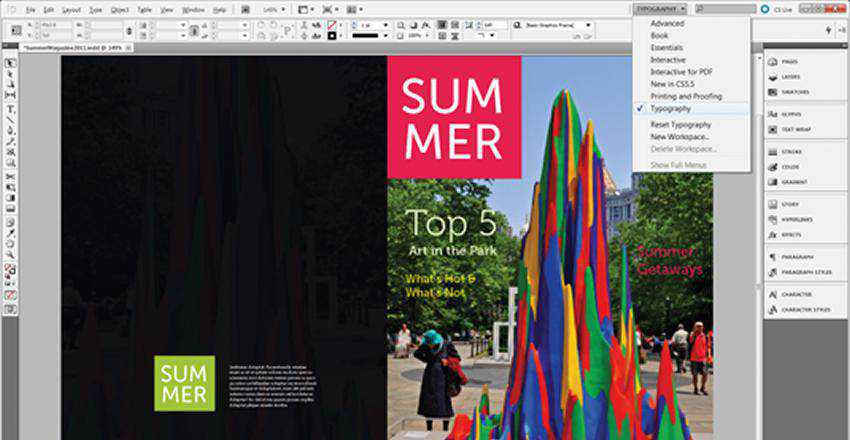Open the Swatches panel

[796, 92]
